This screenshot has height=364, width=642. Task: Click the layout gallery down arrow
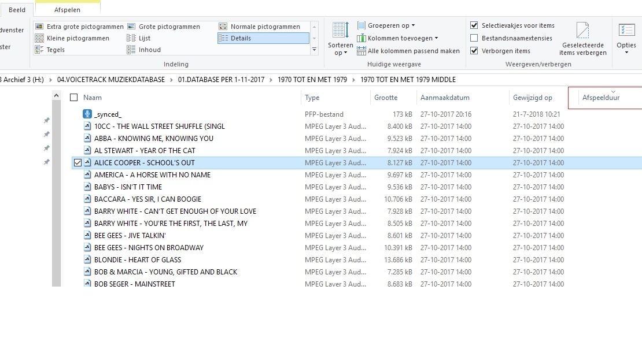click(315, 38)
